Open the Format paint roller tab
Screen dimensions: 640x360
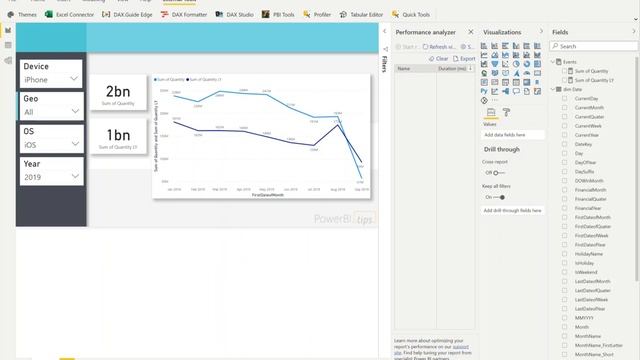point(506,112)
